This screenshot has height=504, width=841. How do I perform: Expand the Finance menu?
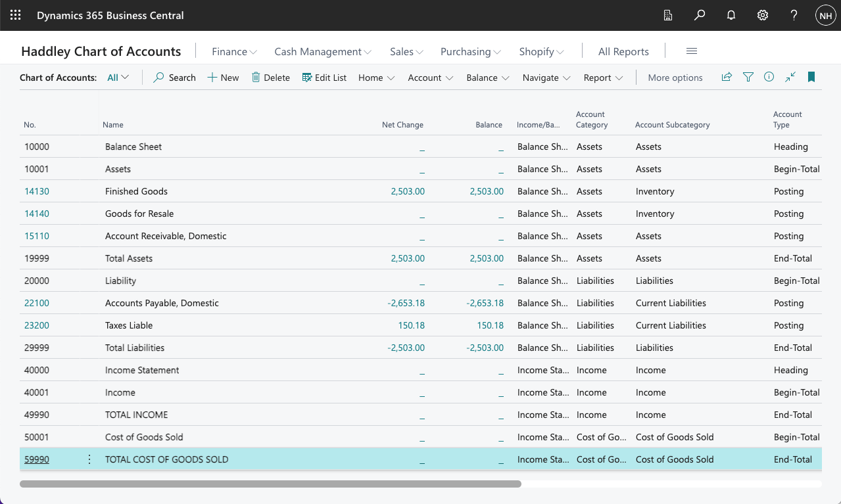(234, 51)
